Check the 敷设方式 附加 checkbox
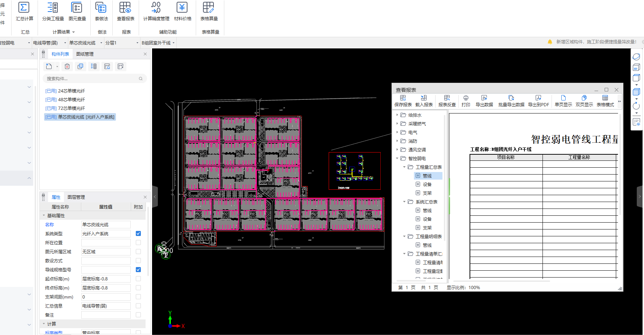Viewport: 644px width, 335px height. 138,261
